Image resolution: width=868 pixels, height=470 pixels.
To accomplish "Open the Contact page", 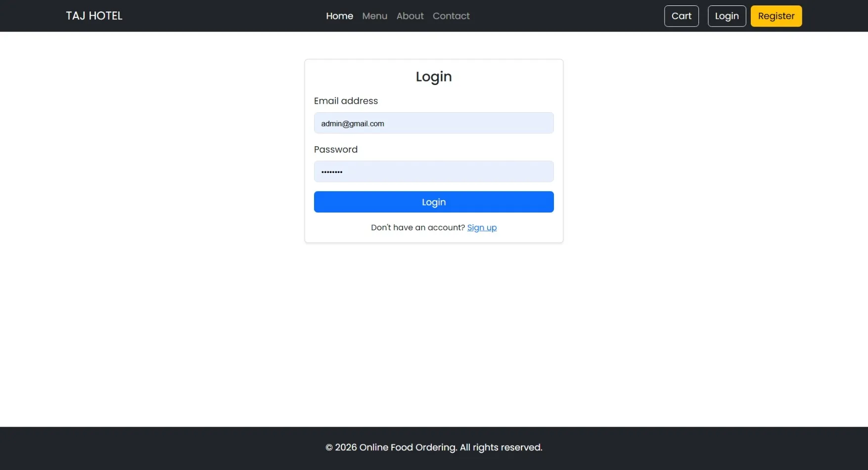I will click(x=451, y=16).
